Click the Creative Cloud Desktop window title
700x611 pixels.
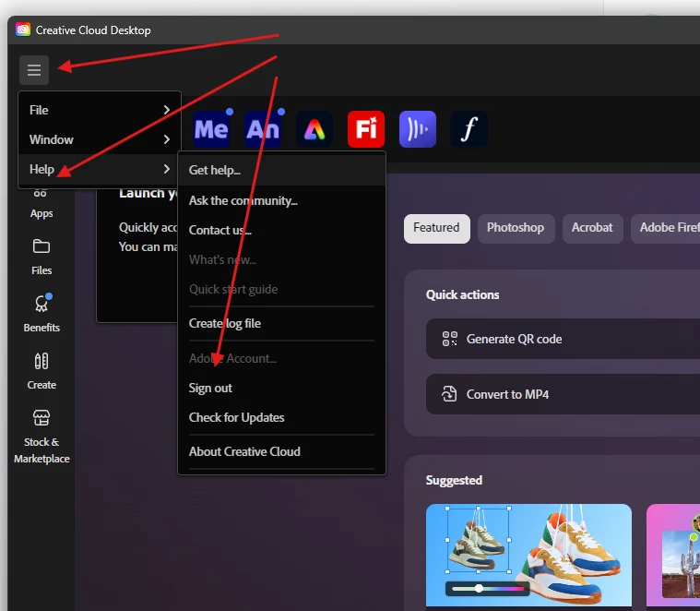click(x=93, y=30)
